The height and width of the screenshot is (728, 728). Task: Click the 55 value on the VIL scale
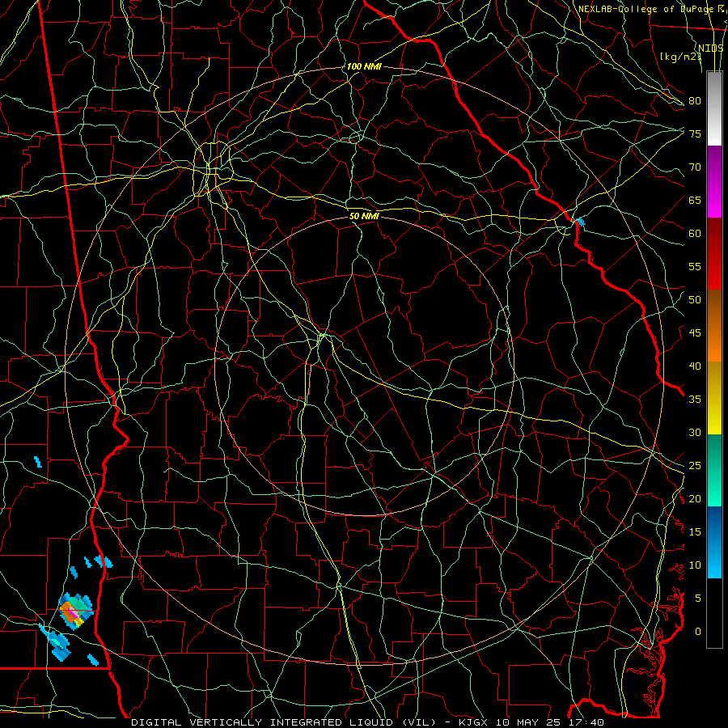tap(695, 266)
